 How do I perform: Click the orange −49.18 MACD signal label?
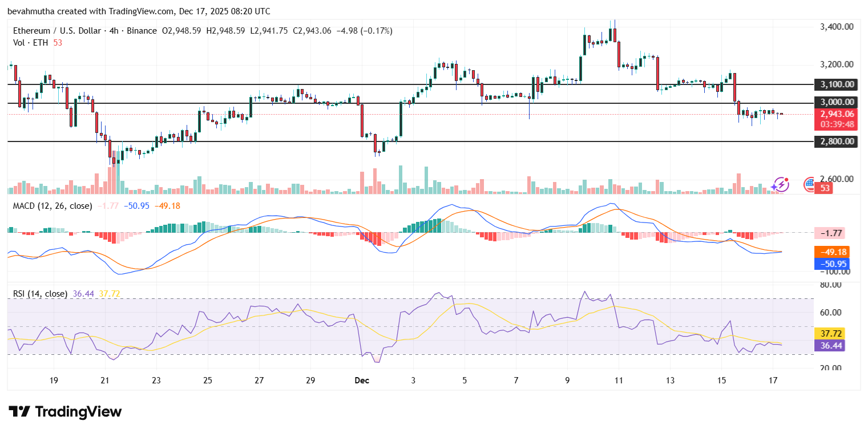tap(833, 252)
